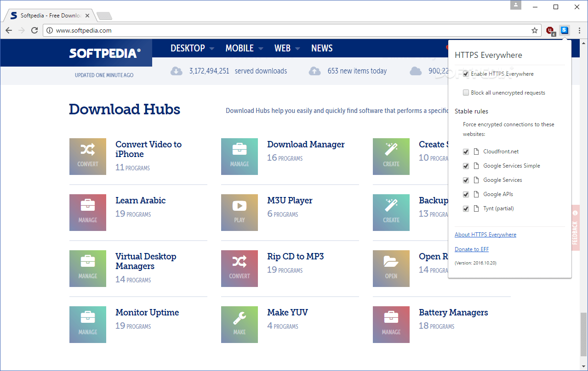This screenshot has height=371, width=588.
Task: Click the Open folder tile icon
Action: coord(391,269)
